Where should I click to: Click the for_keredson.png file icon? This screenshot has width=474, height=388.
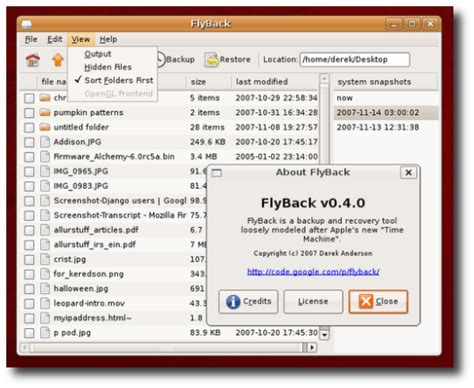coord(45,274)
